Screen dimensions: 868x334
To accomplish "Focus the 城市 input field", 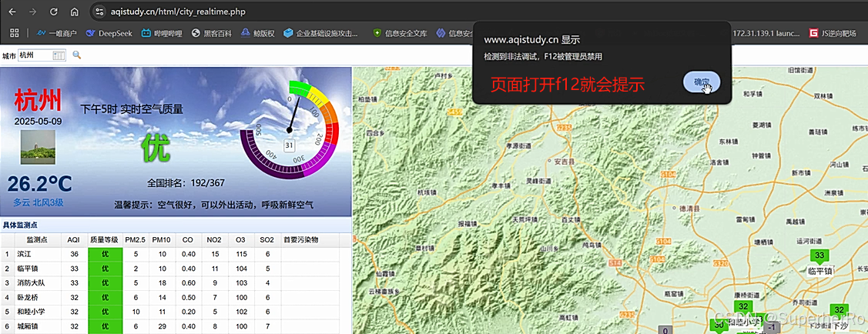I will coord(35,55).
